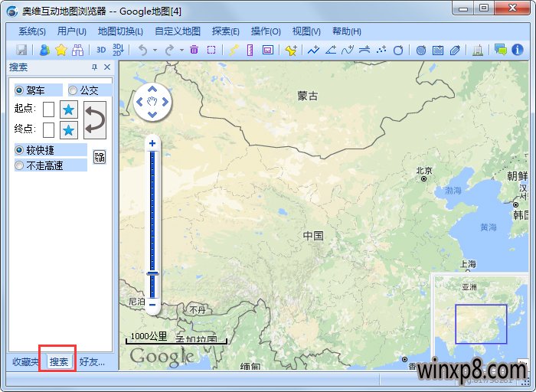
Task: Select the add points tool
Action: 381,50
